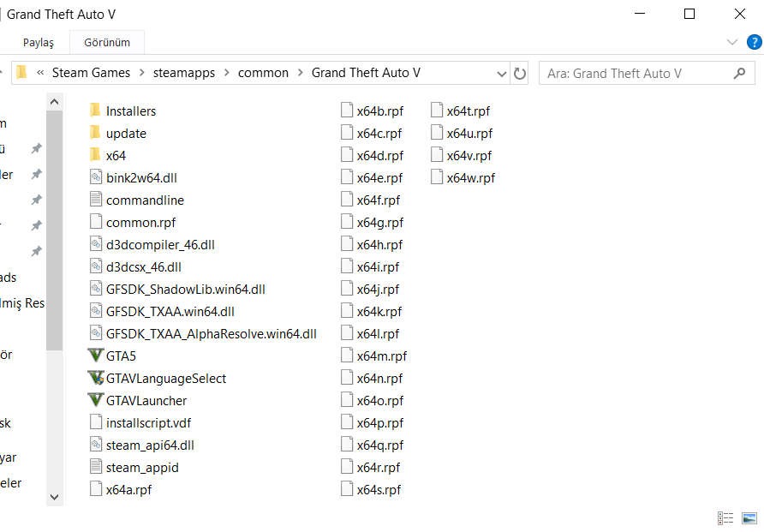Open the address bar history dropdown
Viewport: 764px width, 532px height.
coord(503,73)
